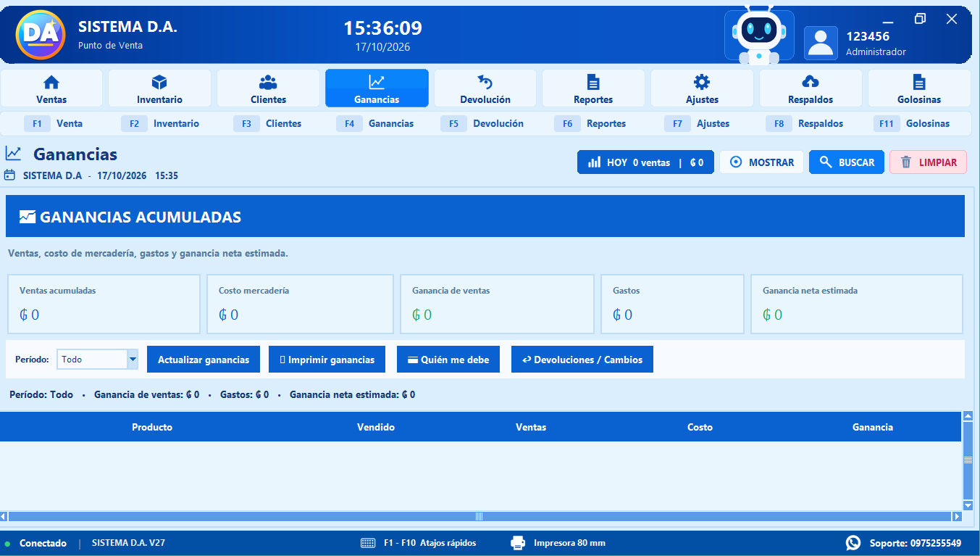The height and width of the screenshot is (556, 980).
Task: Click the HOY 0 ventas summary button
Action: point(645,162)
